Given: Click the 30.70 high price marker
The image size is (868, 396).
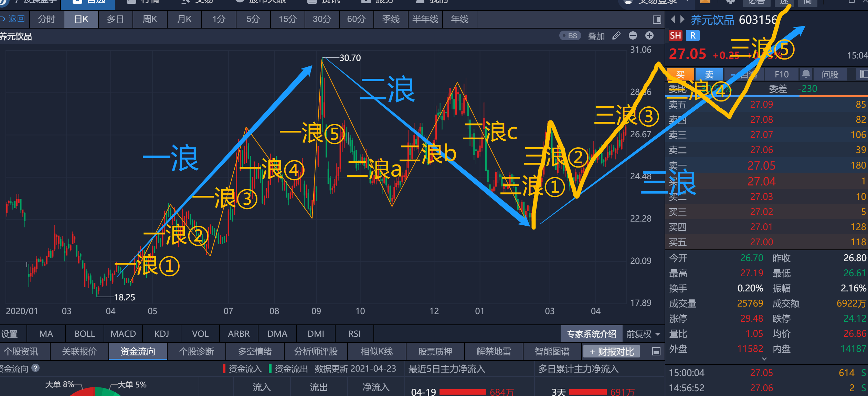Looking at the screenshot, I should 350,58.
